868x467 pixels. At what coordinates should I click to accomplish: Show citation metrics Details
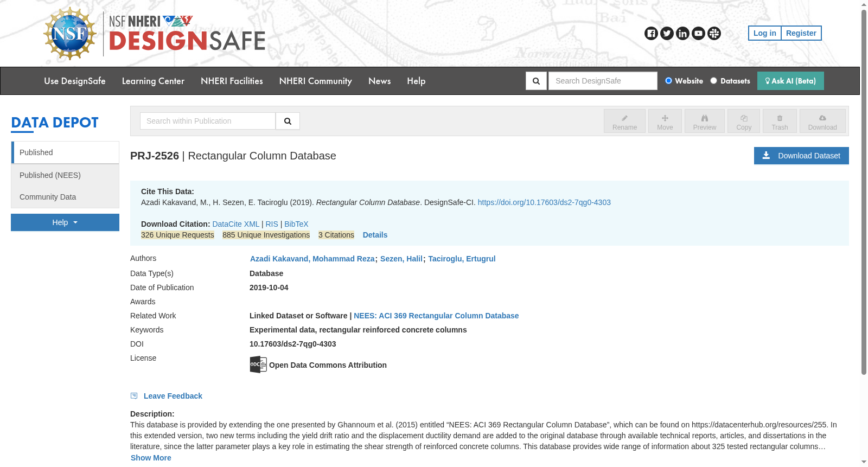375,235
